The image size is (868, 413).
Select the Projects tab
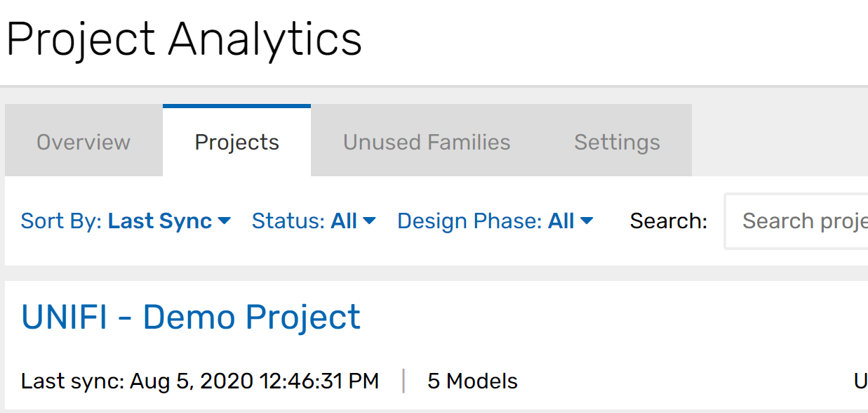tap(236, 142)
